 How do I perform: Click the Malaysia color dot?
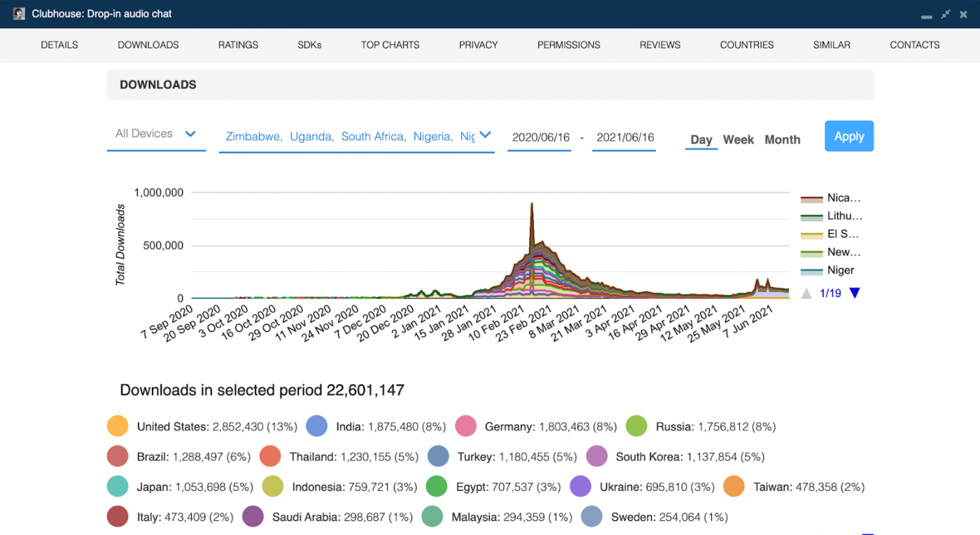(x=432, y=517)
